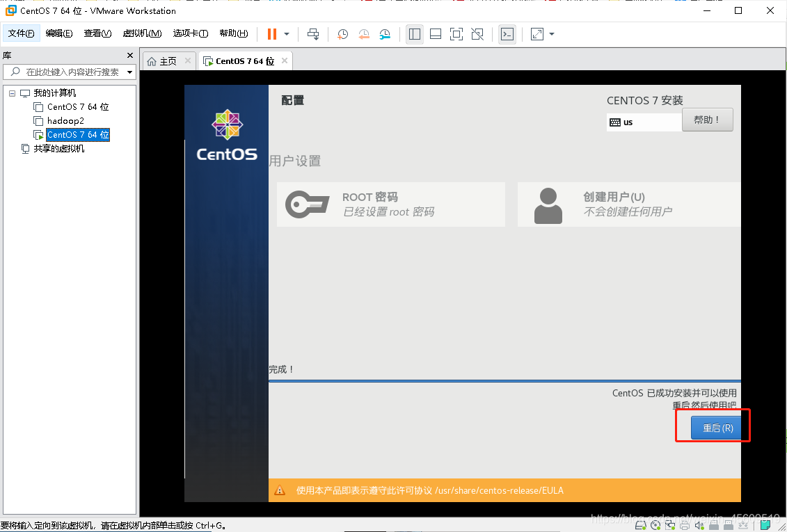Open the 虚拟机(M) menu

(x=142, y=33)
